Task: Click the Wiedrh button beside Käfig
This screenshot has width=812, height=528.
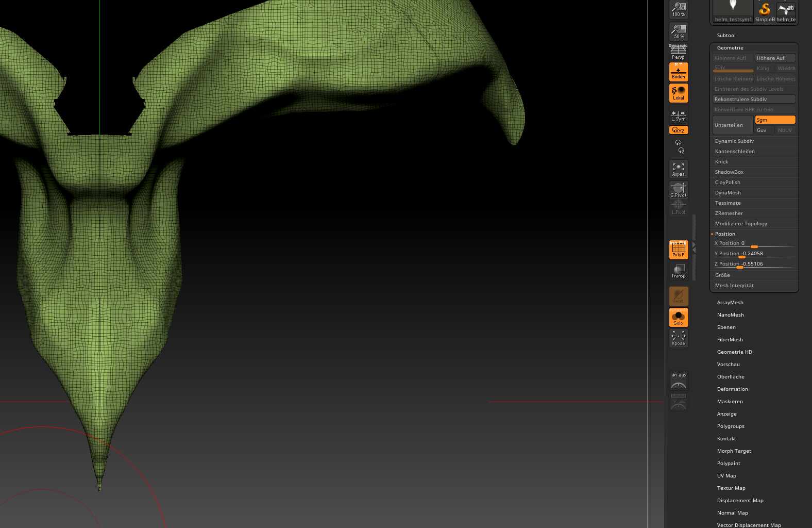Action: [786, 69]
